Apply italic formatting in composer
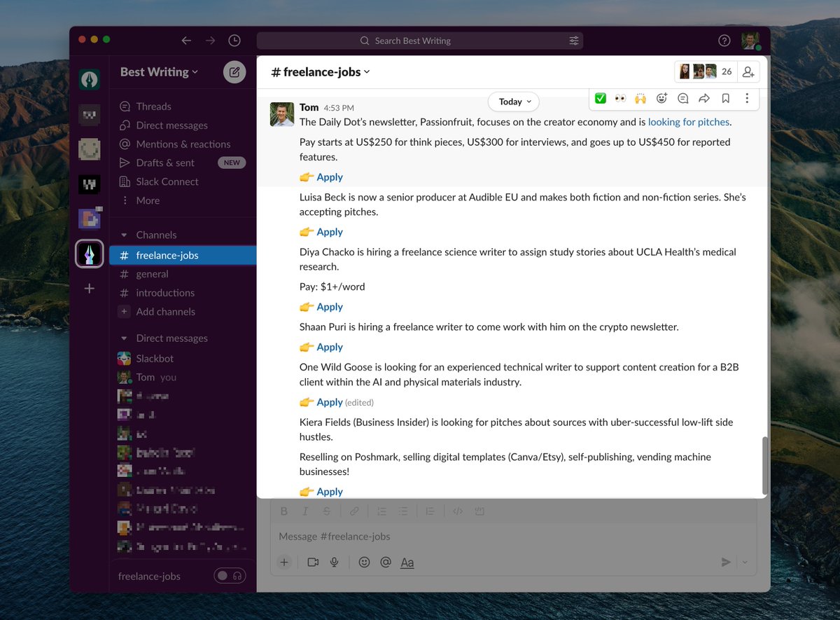Viewport: 840px width, 620px height. (305, 511)
